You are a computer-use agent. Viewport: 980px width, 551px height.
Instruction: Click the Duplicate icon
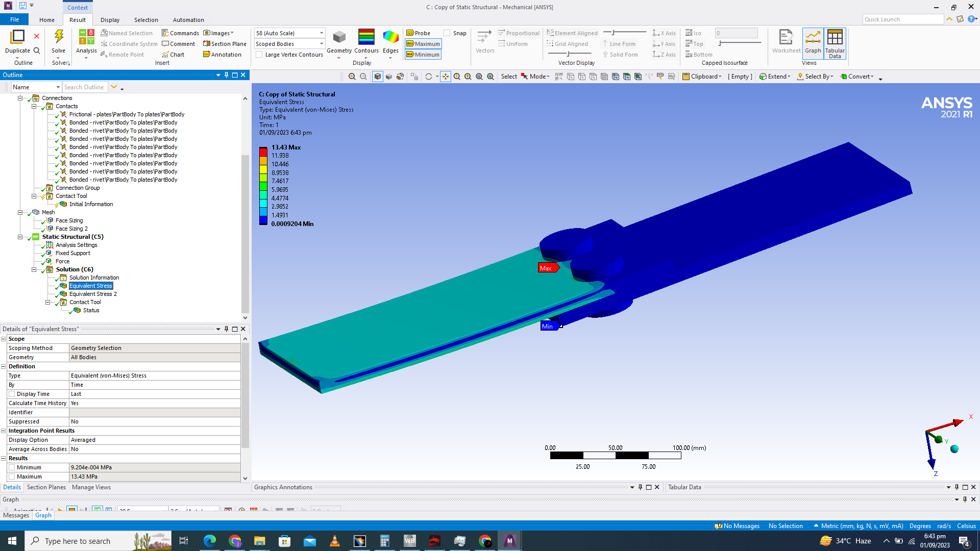[17, 36]
